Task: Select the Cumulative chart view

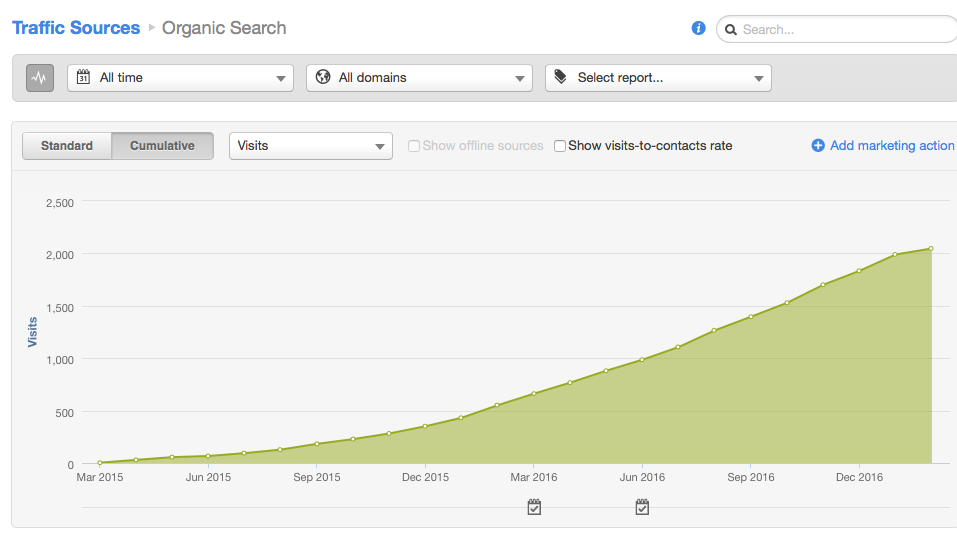Action: click(162, 146)
